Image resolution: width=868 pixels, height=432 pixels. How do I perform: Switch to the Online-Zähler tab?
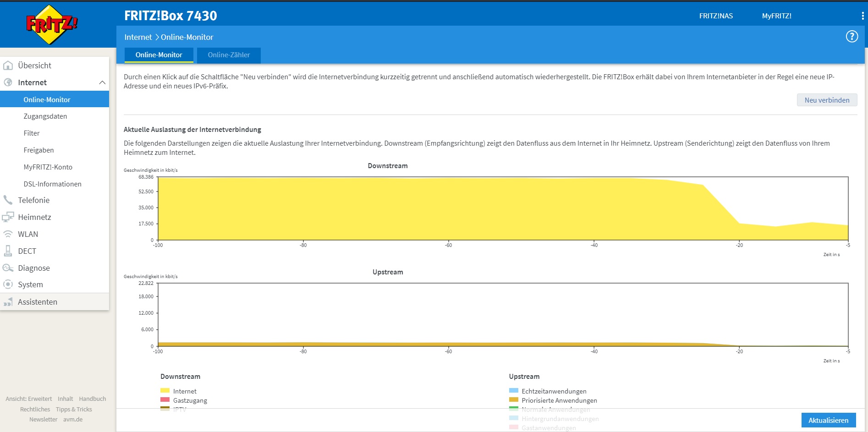click(x=229, y=55)
